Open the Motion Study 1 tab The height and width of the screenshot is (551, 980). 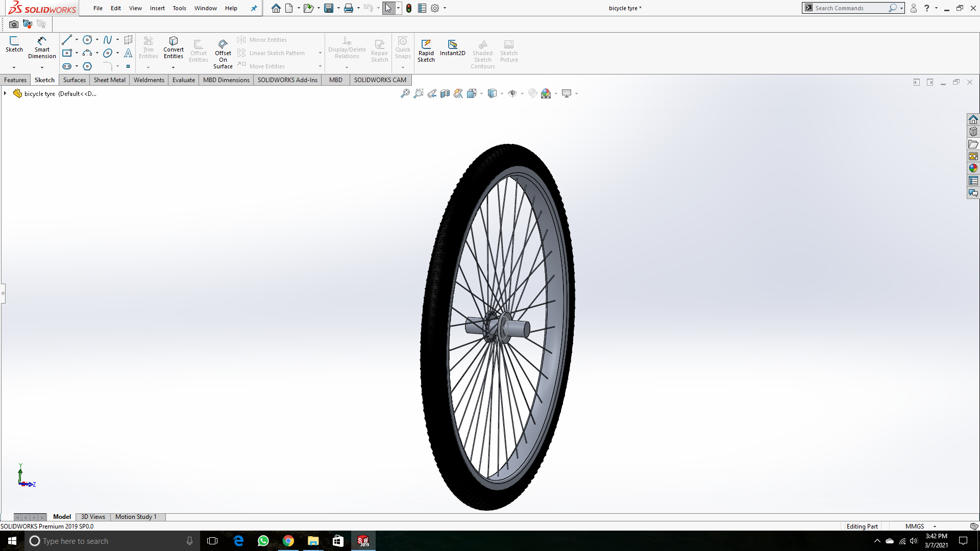tap(136, 517)
